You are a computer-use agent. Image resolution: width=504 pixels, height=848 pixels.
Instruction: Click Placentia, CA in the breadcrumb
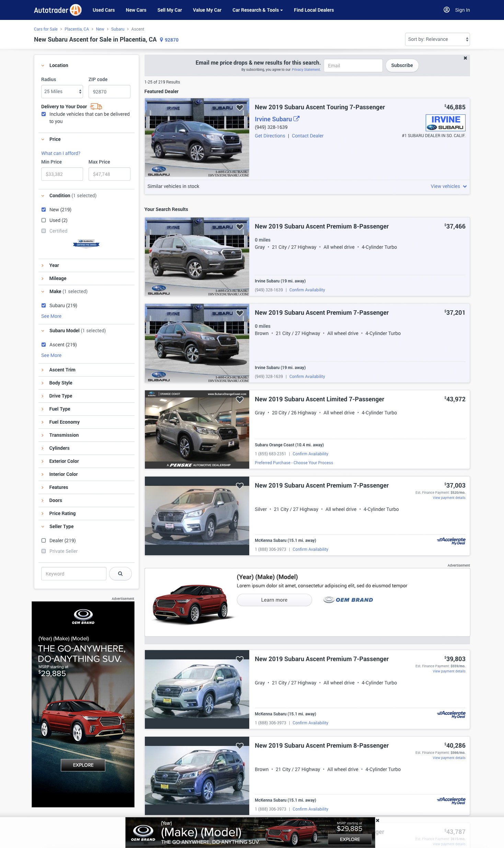[x=77, y=29]
